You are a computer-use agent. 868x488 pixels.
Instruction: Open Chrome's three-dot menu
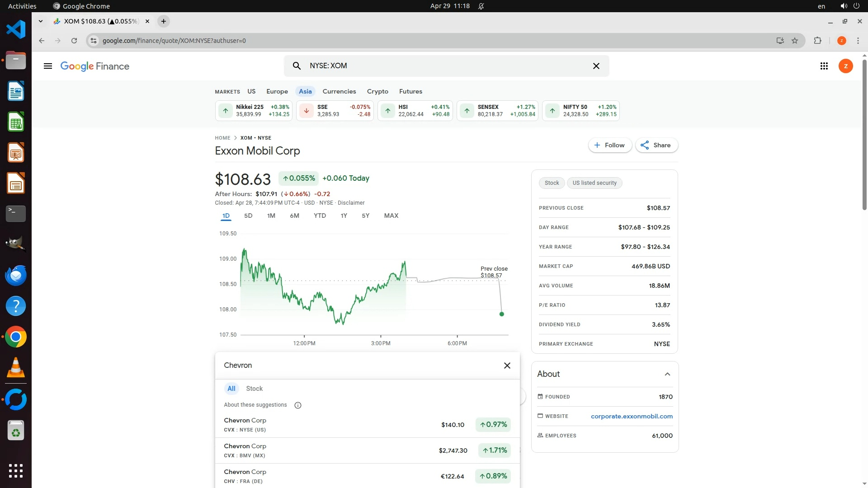(x=858, y=41)
